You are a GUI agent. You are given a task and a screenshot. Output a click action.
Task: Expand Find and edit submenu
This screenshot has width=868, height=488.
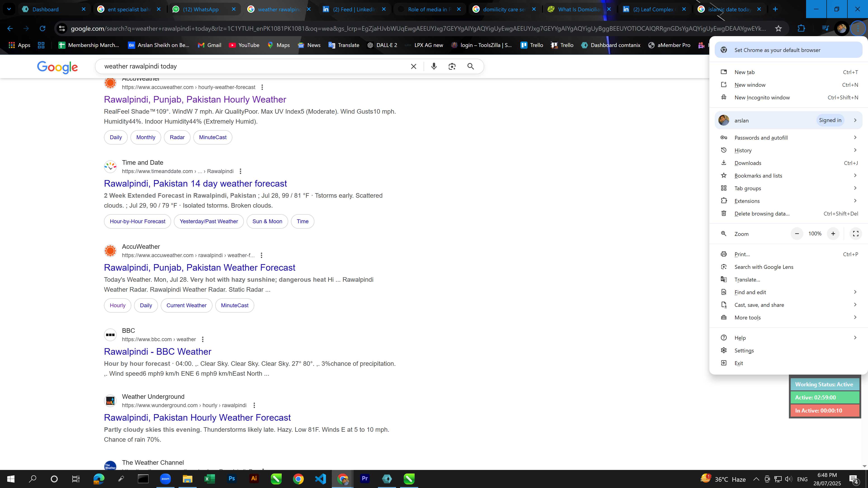click(x=788, y=292)
